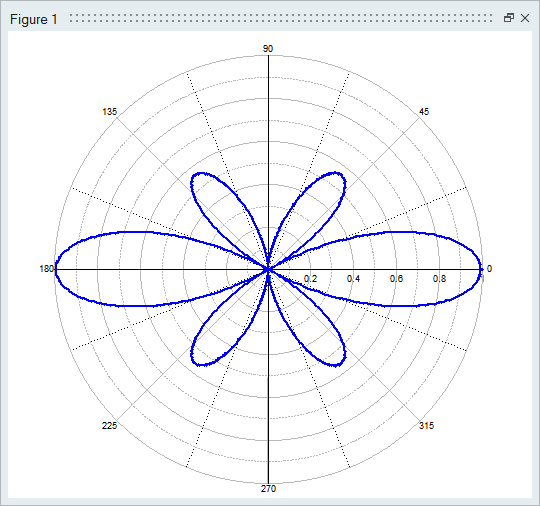This screenshot has width=540, height=506.
Task: Click the dotted drag handle in title bar
Action: click(281, 18)
